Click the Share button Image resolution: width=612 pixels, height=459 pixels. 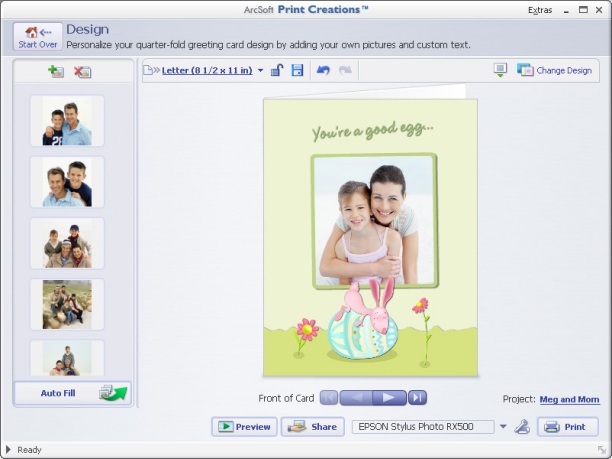tap(313, 427)
